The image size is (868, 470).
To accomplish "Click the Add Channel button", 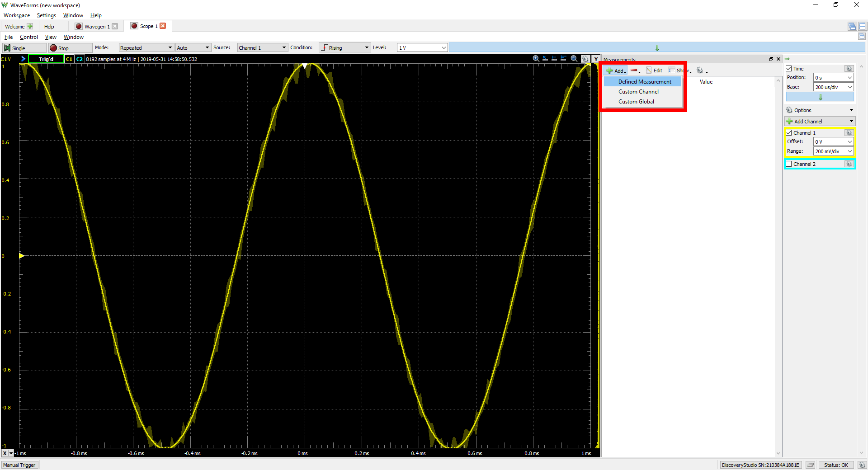I will (820, 122).
